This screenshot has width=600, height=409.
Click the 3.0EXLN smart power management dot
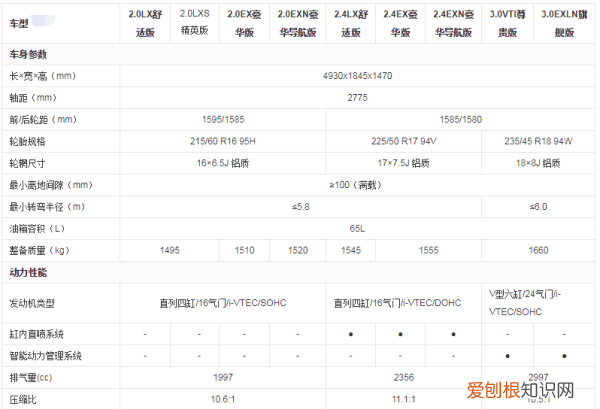(x=565, y=356)
